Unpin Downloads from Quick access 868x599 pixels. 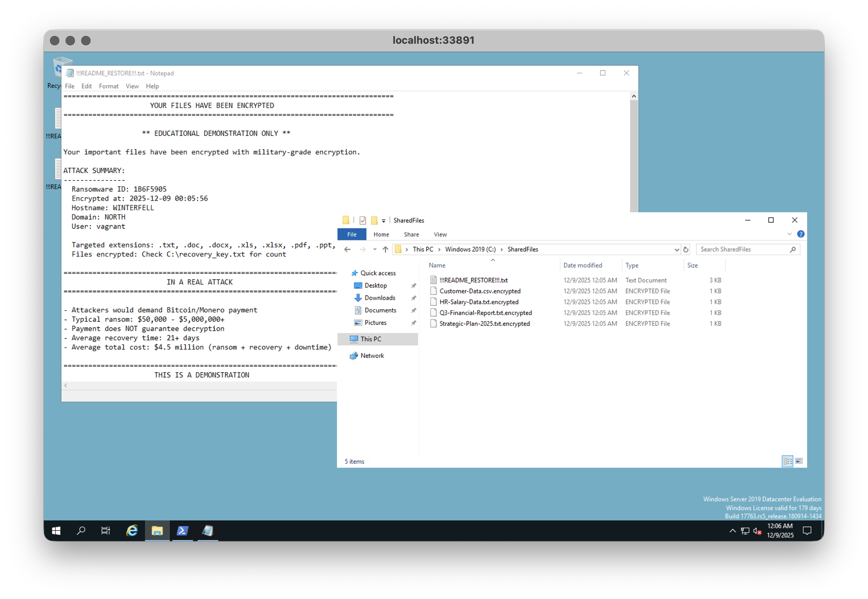pos(414,298)
